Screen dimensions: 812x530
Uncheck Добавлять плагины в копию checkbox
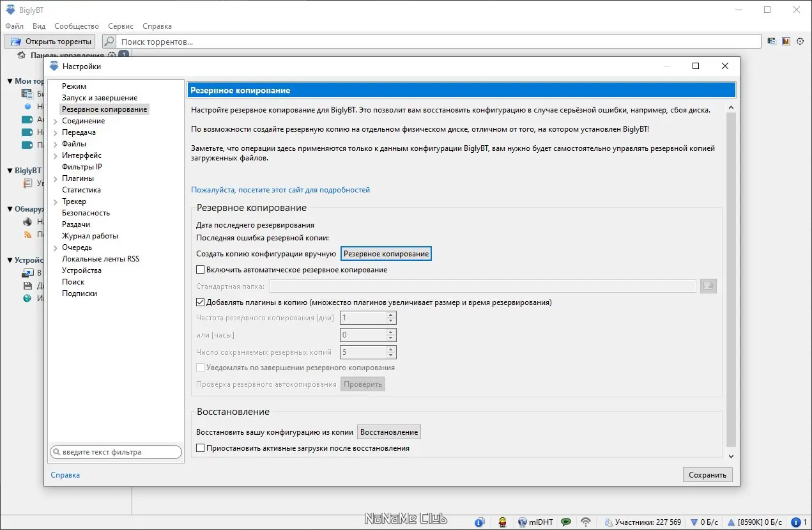click(x=201, y=302)
